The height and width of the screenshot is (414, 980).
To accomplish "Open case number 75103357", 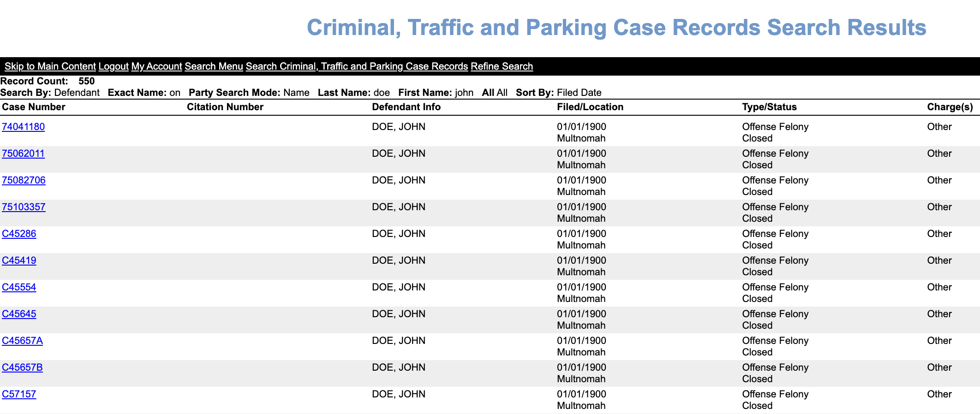I will tap(24, 207).
